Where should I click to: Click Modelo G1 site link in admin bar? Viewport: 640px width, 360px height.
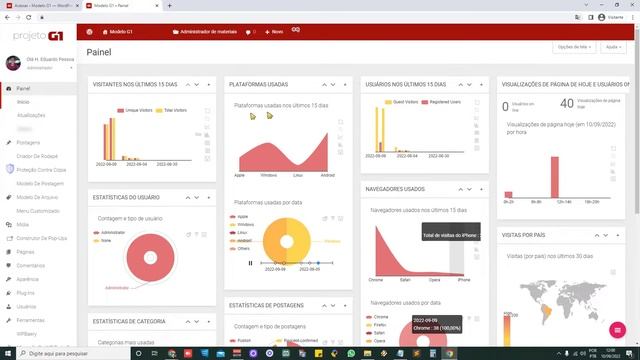pyautogui.click(x=118, y=32)
